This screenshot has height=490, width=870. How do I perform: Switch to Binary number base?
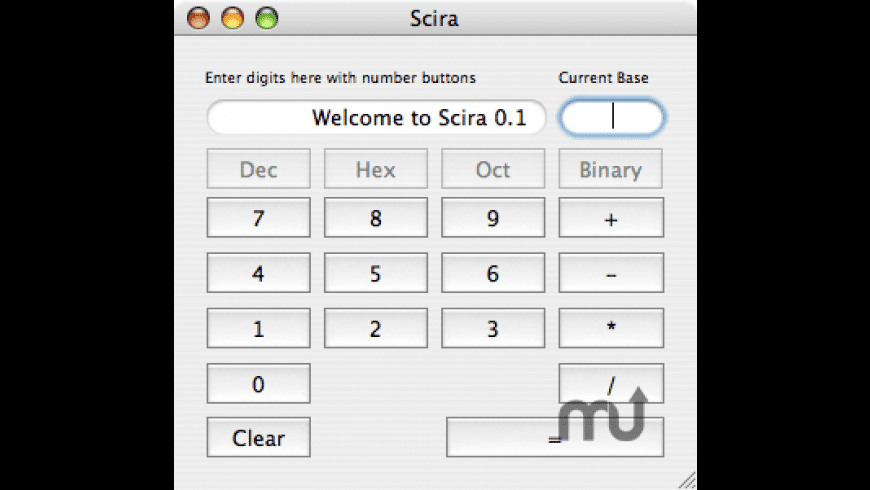610,169
